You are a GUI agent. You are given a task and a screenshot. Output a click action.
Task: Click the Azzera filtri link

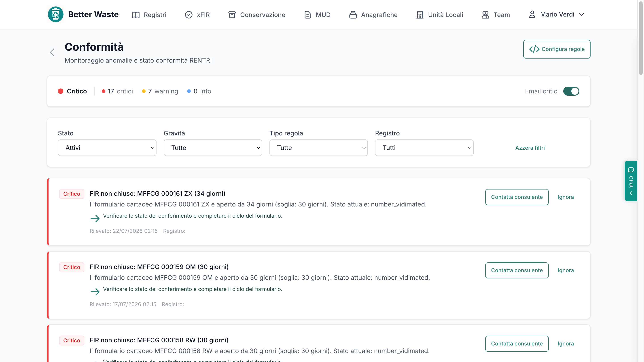pyautogui.click(x=530, y=148)
